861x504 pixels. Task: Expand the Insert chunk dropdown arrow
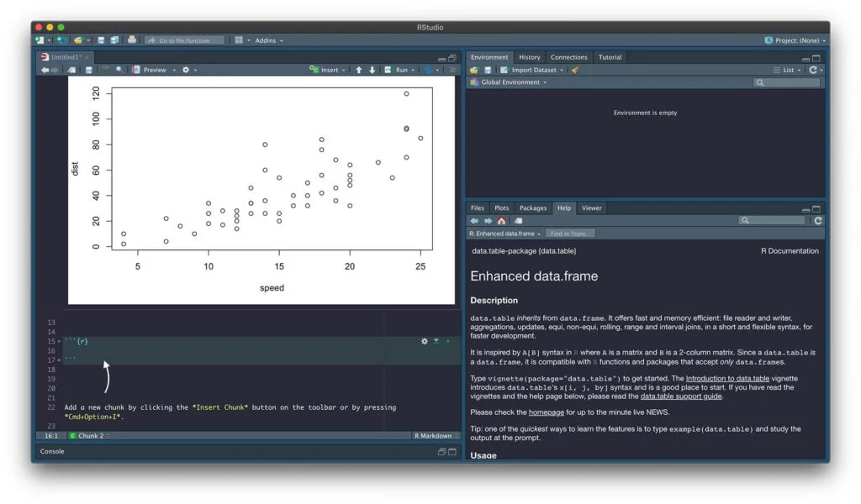pos(344,71)
